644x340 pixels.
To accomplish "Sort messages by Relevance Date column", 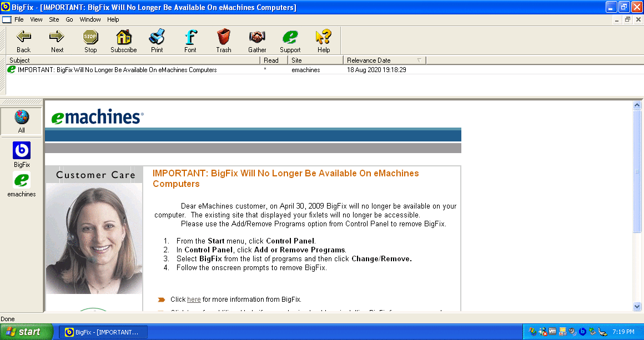I will click(369, 60).
